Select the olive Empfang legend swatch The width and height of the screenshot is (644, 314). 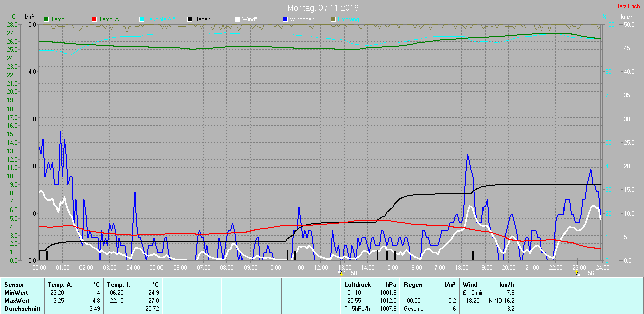coord(333,19)
